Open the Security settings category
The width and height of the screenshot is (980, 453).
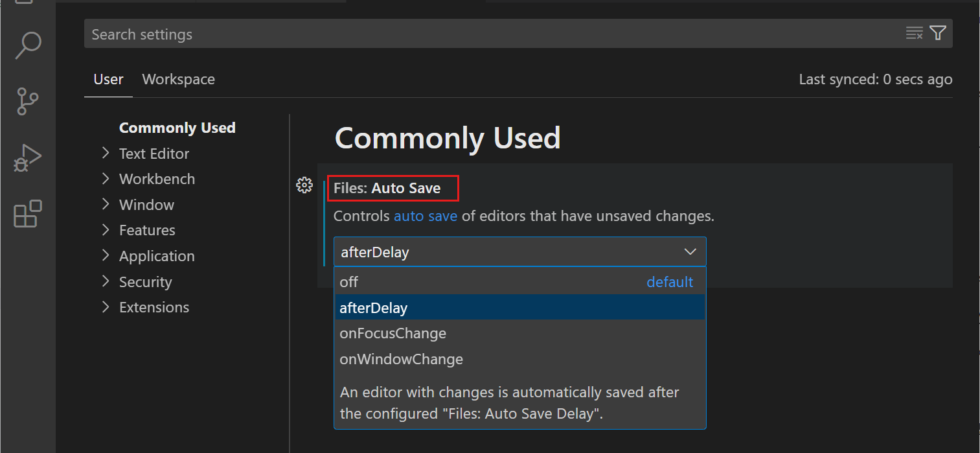pos(145,282)
